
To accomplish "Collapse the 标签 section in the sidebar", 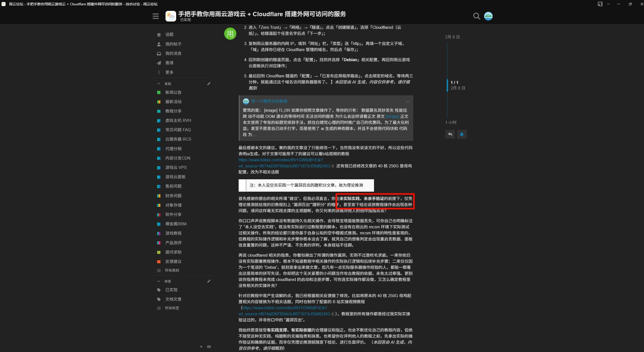I will [x=159, y=281].
